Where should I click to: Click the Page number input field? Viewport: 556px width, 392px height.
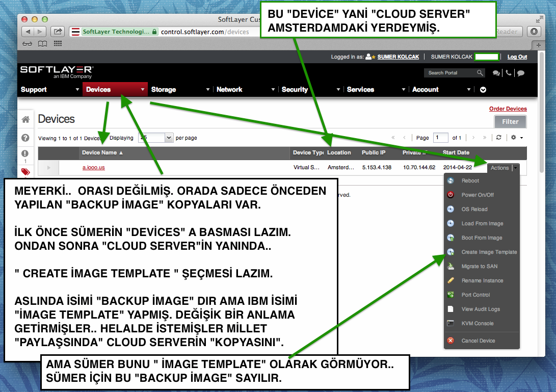click(x=441, y=138)
